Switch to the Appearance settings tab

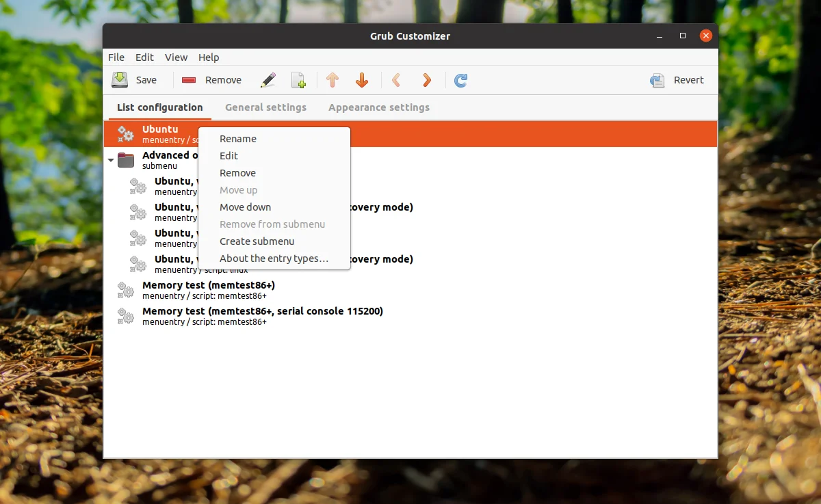pyautogui.click(x=379, y=107)
